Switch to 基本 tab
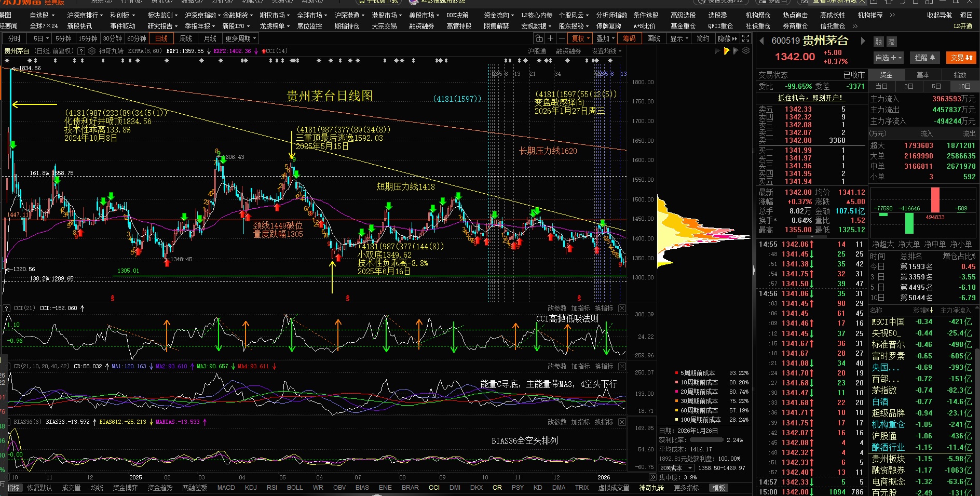Viewport: 980px width, 496px height. (923, 75)
